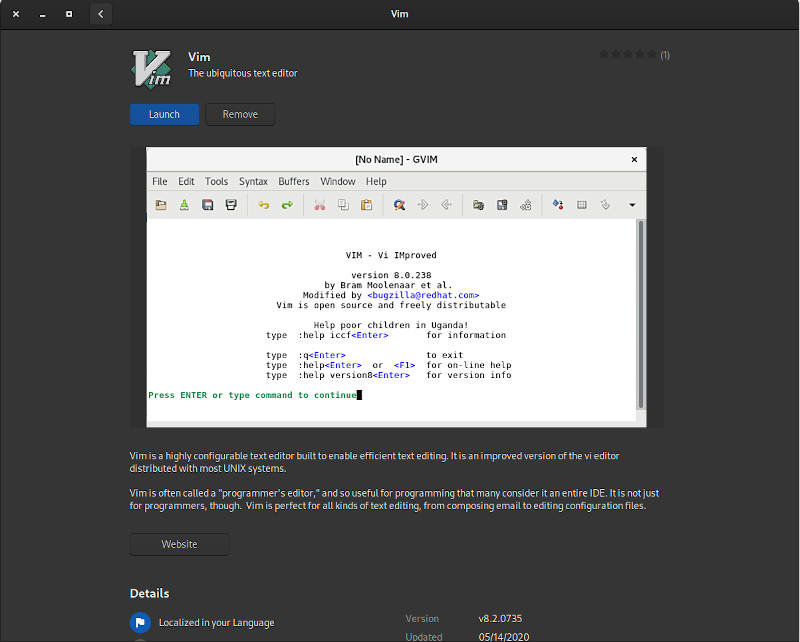Image resolution: width=800 pixels, height=642 pixels.
Task: Cut text using the scissors toolbar icon
Action: coord(320,204)
